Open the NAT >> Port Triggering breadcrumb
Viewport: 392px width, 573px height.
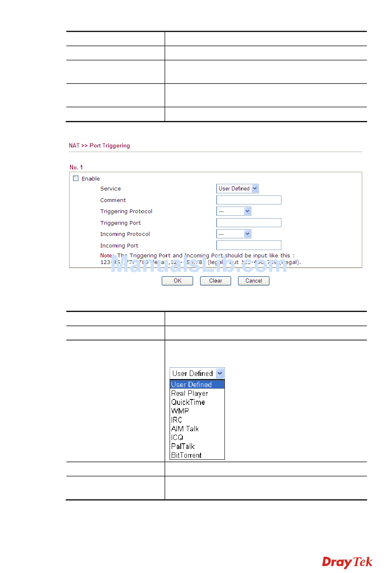(x=99, y=145)
